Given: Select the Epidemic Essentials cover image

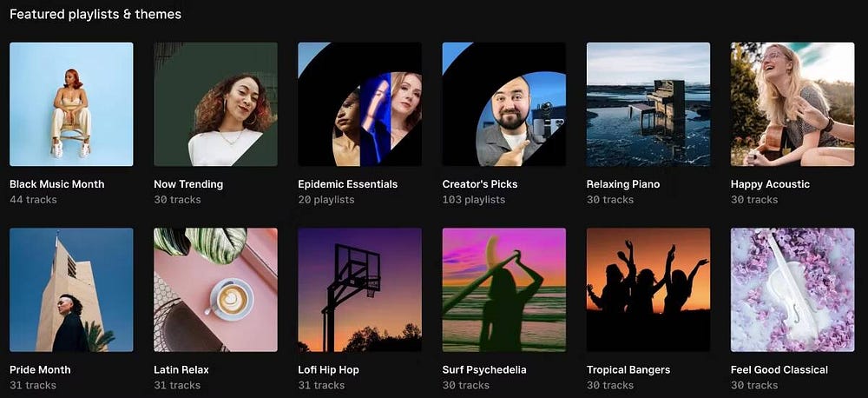Looking at the screenshot, I should [x=360, y=104].
